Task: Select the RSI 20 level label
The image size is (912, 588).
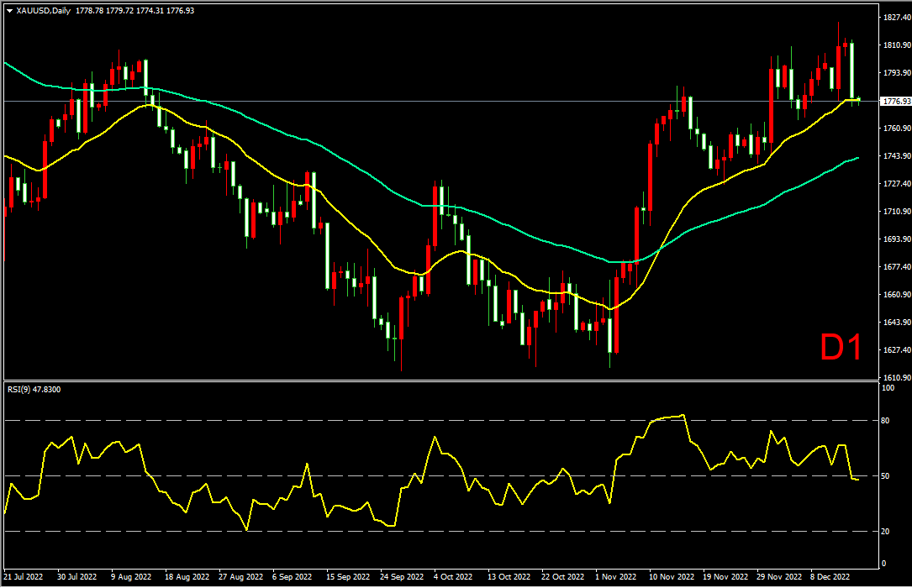Action: coord(884,532)
